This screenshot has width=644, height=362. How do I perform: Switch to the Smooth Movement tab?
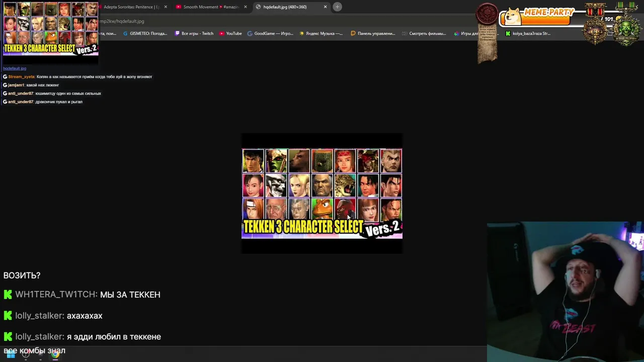point(210,7)
